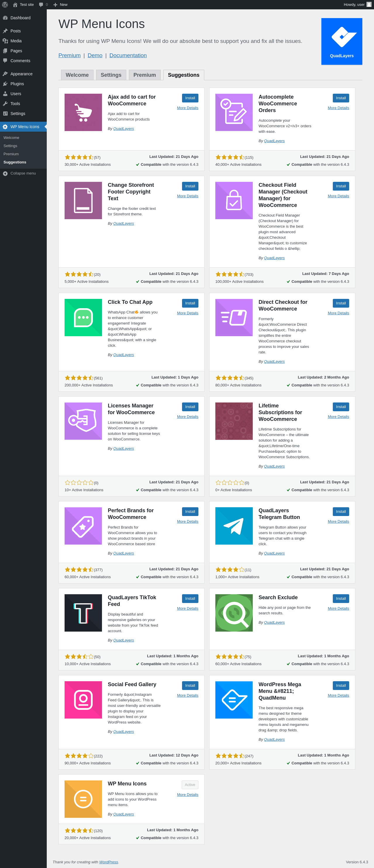Viewport: 374px width, 868px height.
Task: Install Lifetime Subscriptions for WooCommerce
Action: [x=341, y=407]
